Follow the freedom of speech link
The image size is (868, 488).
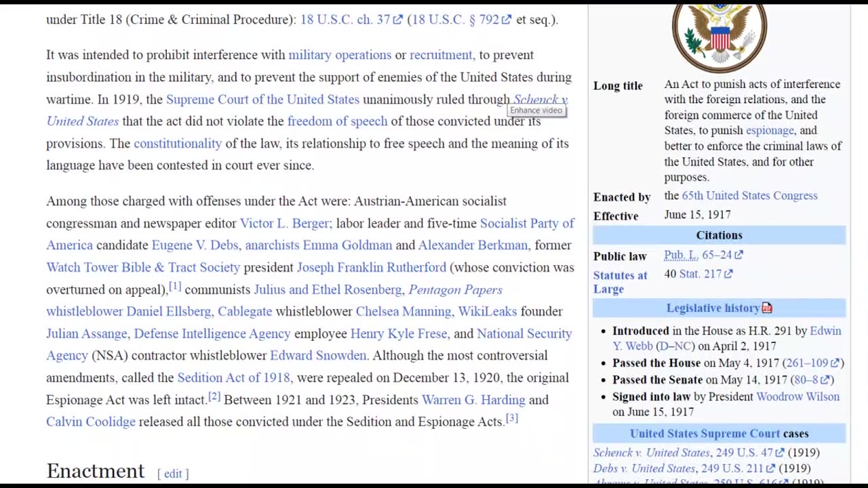click(337, 121)
